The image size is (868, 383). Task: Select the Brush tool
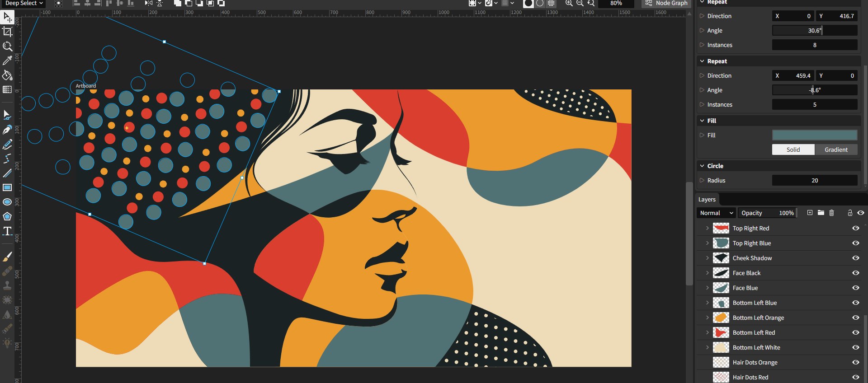(7, 257)
